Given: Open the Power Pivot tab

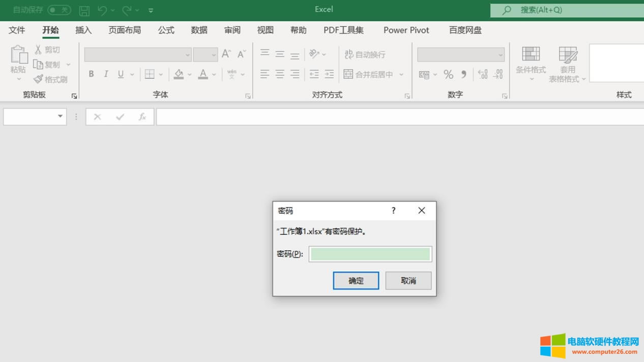Looking at the screenshot, I should [406, 31].
